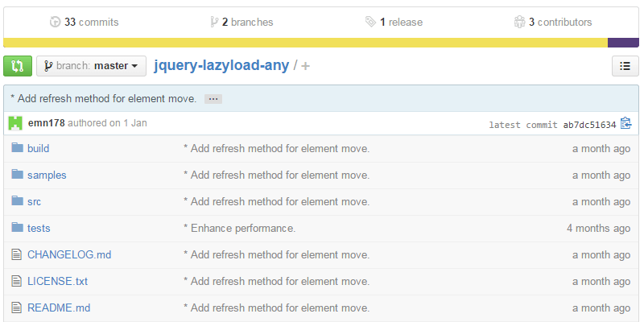
Task: Open the README.md file
Action: [59, 308]
